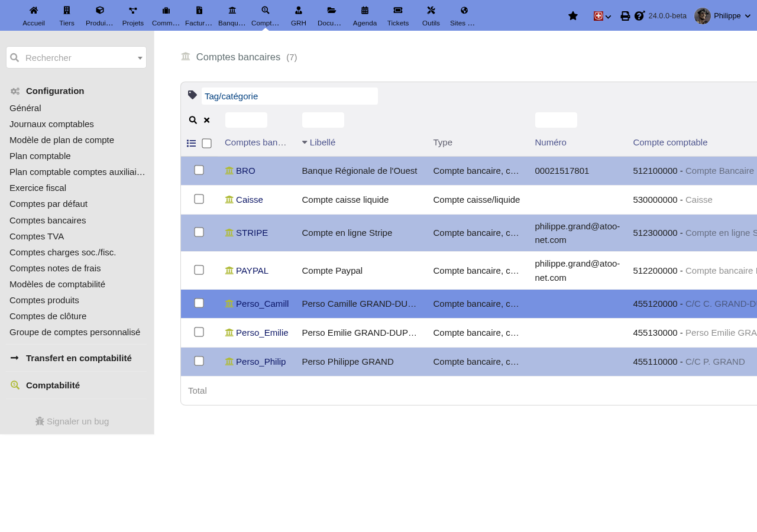Sort by Compte comptable column header
The width and height of the screenshot is (757, 532).
(670, 142)
